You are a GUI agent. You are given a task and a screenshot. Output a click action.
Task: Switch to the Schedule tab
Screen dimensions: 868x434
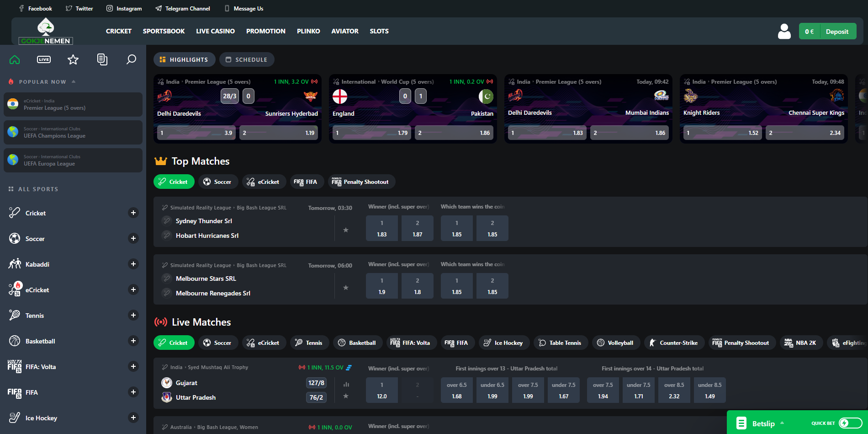247,59
